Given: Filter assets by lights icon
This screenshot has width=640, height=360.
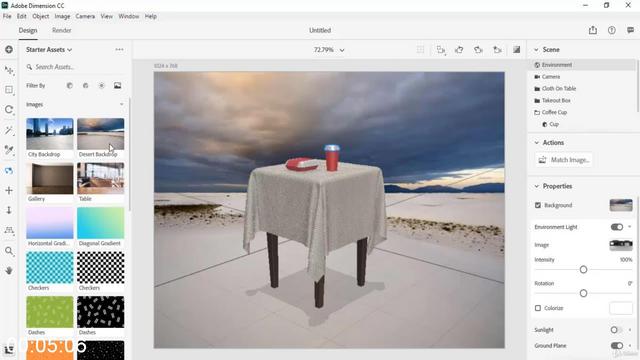Looking at the screenshot, I should (102, 86).
